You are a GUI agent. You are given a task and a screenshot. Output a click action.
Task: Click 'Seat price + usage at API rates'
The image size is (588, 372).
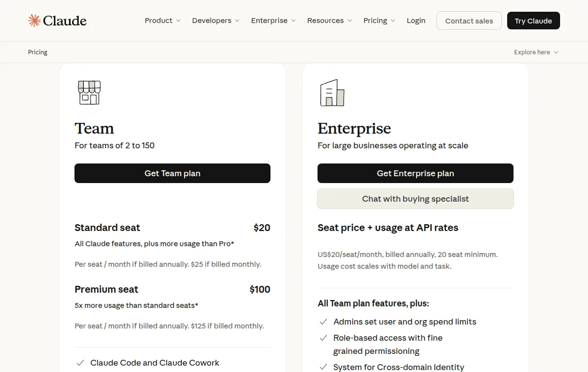388,228
